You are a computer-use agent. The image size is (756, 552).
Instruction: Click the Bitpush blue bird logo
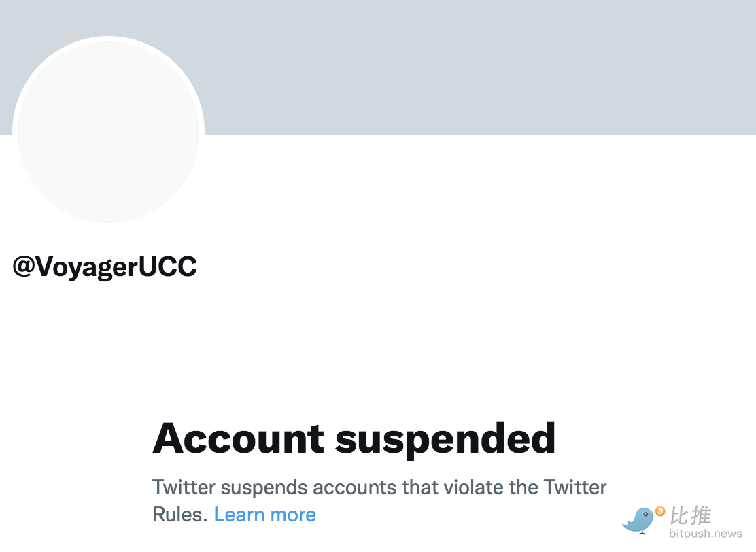click(x=640, y=520)
